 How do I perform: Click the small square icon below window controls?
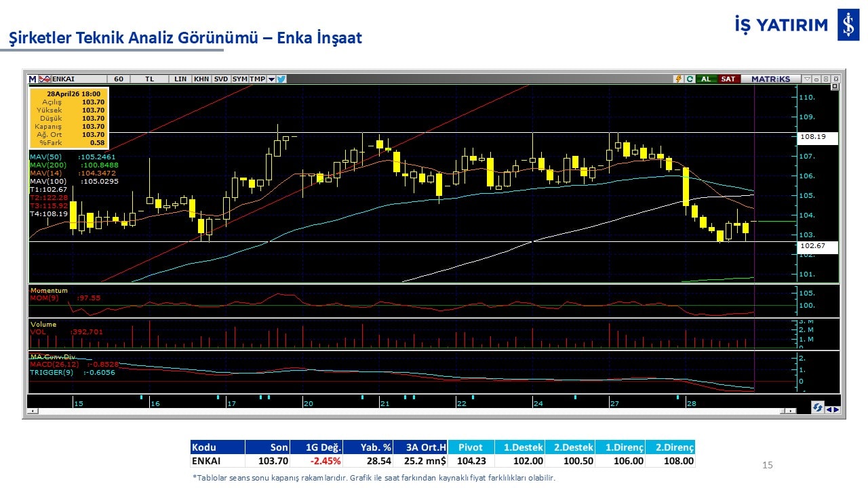pyautogui.click(x=834, y=87)
